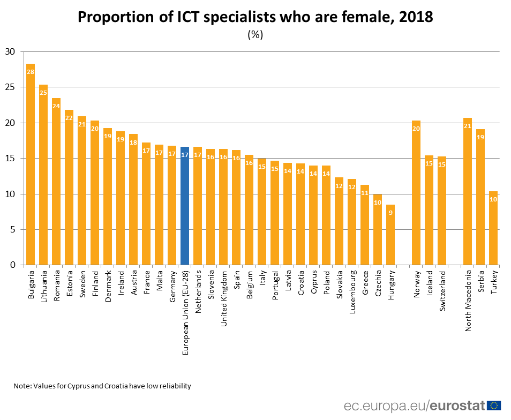511x420 pixels.
Task: Click the Luxembourg axis label
Action: point(352,292)
